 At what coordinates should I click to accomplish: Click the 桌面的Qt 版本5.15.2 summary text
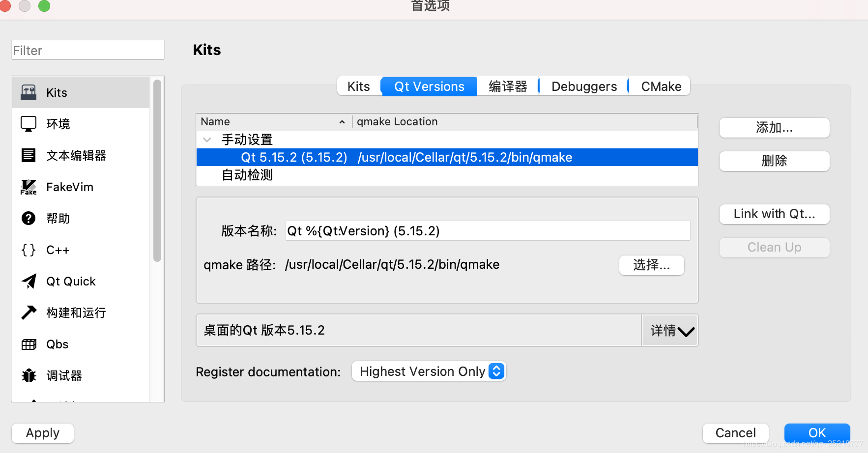264,330
